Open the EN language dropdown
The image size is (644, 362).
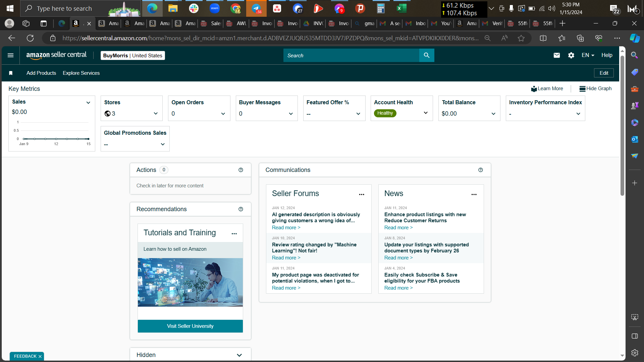pos(588,55)
